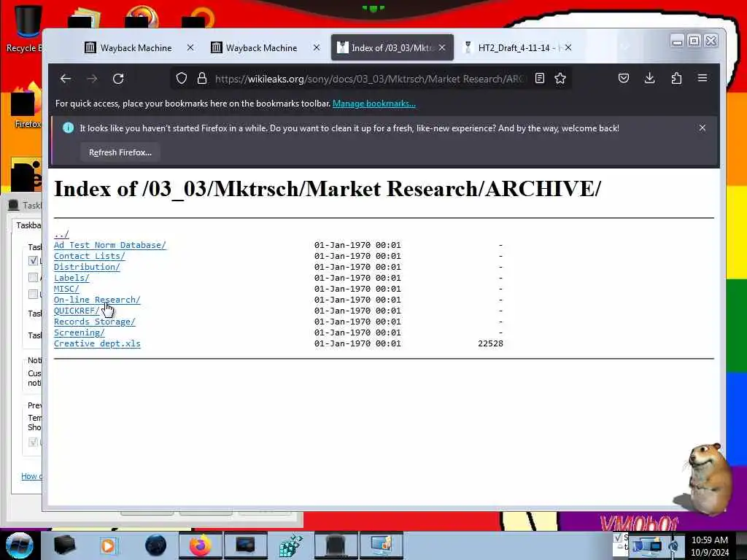The image size is (747, 560).
Task: Click the file size value 22528
Action: tap(490, 343)
